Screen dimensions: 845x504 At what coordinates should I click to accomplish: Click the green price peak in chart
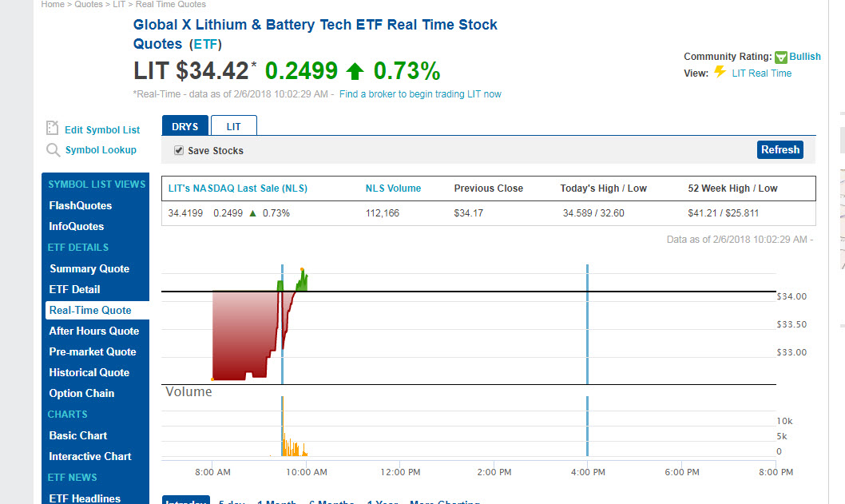pyautogui.click(x=303, y=280)
